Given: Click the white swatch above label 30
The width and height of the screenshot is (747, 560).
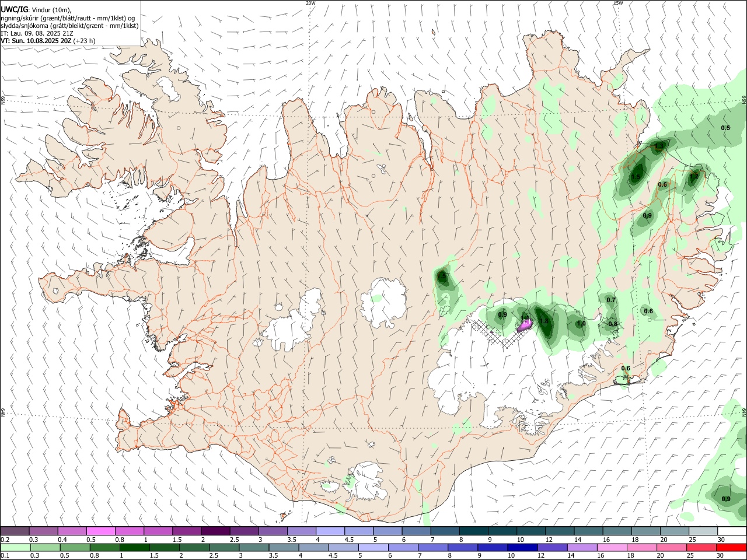Looking at the screenshot, I should [x=732, y=531].
